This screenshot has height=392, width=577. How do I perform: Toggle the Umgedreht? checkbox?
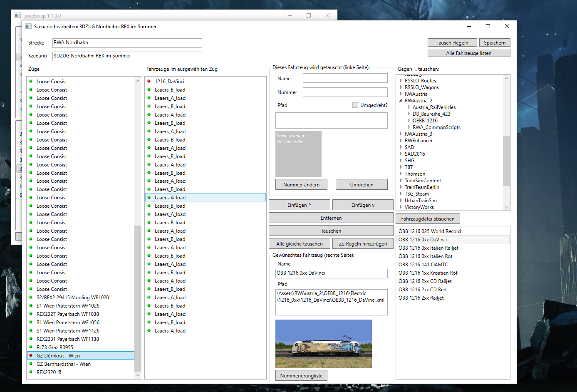pyautogui.click(x=355, y=105)
